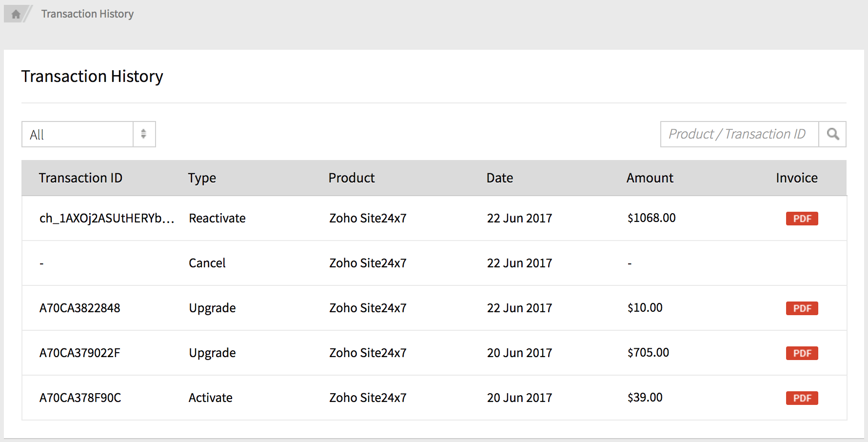Screen dimensions: 868x442
Task: Click the Type column header
Action: [202, 178]
